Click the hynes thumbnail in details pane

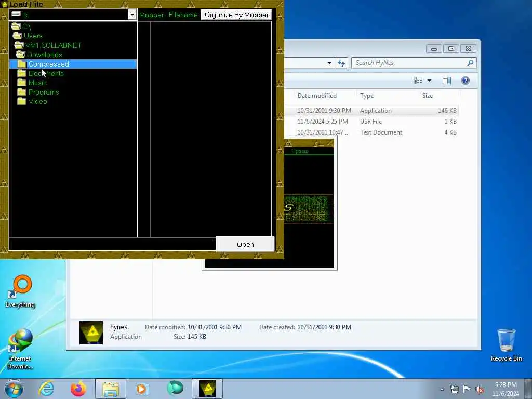(91, 332)
